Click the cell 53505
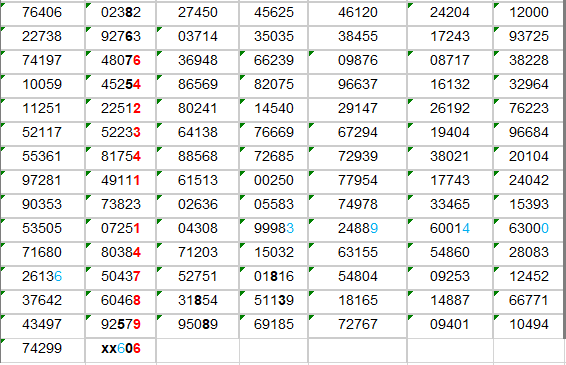The width and height of the screenshot is (566, 365). point(43,229)
